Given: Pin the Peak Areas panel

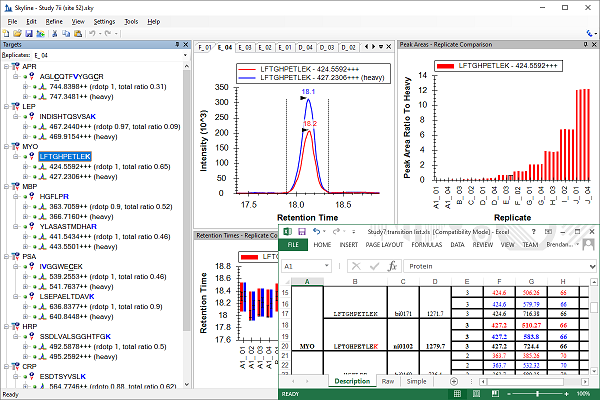Looking at the screenshot, I should tap(585, 45).
